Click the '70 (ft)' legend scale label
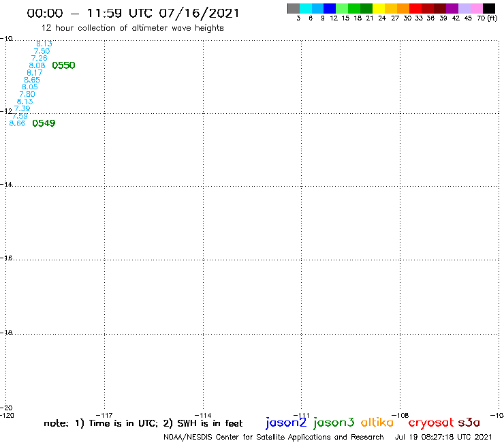 pos(487,18)
